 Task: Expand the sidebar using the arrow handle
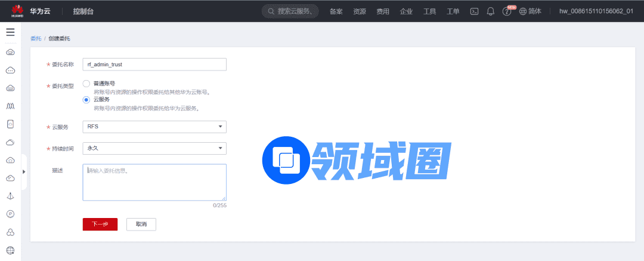[24, 171]
